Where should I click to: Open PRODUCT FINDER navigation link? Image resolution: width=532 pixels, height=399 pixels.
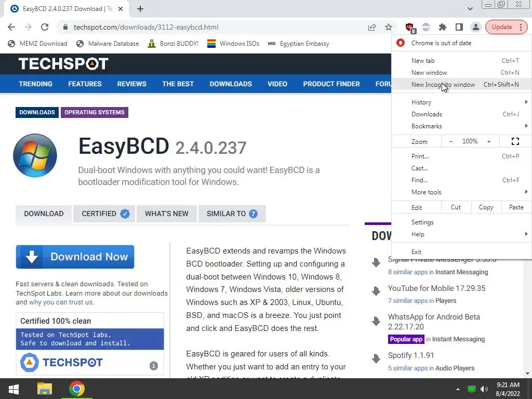pyautogui.click(x=331, y=84)
